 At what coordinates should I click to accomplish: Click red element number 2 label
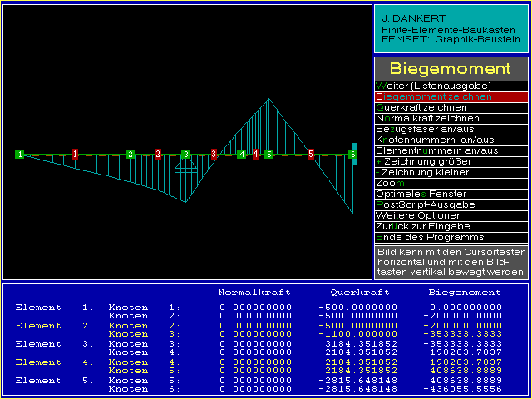tap(158, 154)
